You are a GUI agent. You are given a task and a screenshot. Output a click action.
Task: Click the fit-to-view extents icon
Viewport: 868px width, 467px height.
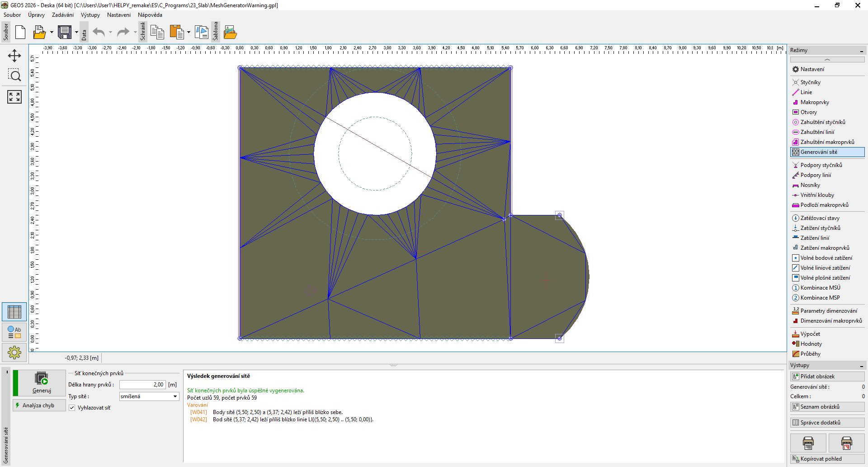click(x=14, y=97)
